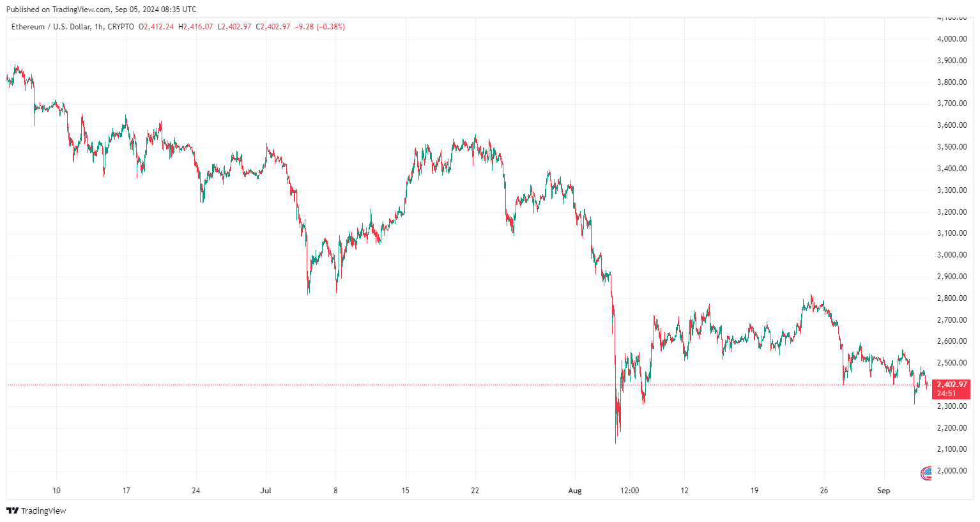The width and height of the screenshot is (980, 522).
Task: Click the date label 19 on the time axis
Action: click(x=754, y=491)
